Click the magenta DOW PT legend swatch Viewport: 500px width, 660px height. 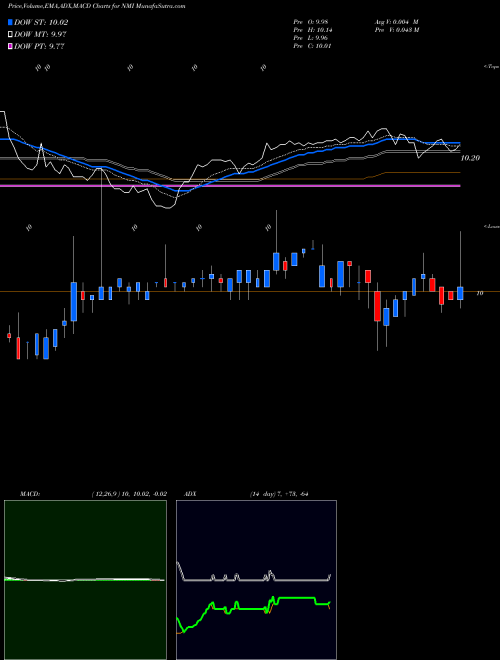pyautogui.click(x=10, y=46)
